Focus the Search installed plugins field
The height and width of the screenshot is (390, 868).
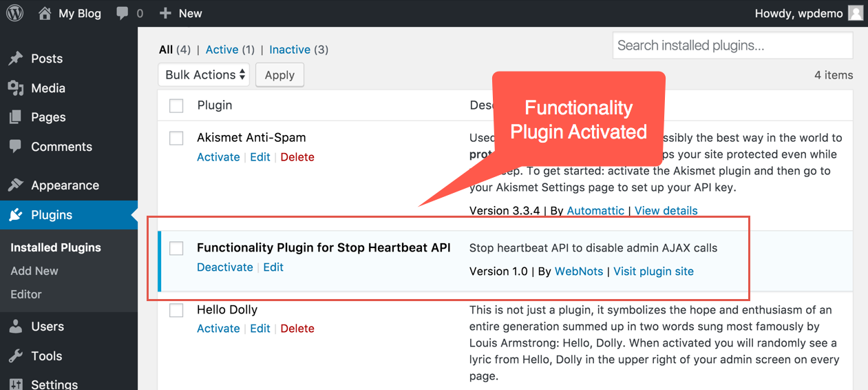732,46
